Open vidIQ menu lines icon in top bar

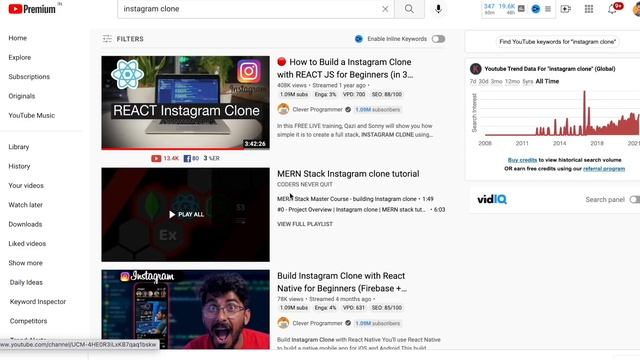(x=548, y=9)
